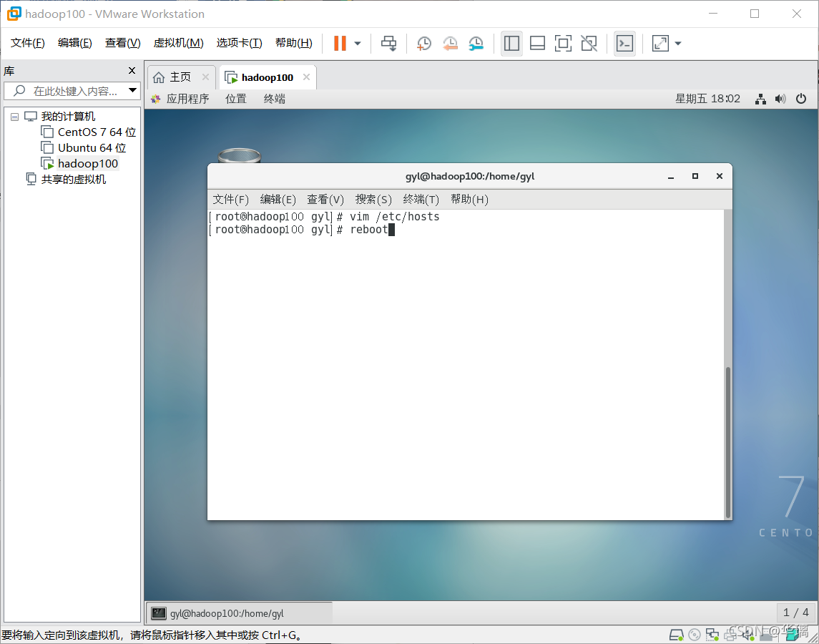Open the 终端(T) menu in terminal window
This screenshot has height=644, width=819.
[421, 199]
